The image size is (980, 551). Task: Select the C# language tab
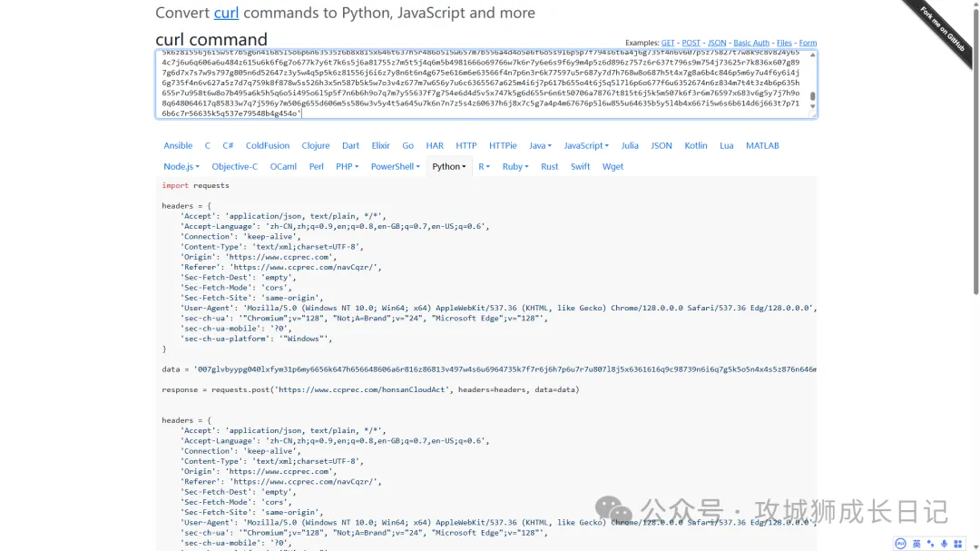[x=228, y=145]
